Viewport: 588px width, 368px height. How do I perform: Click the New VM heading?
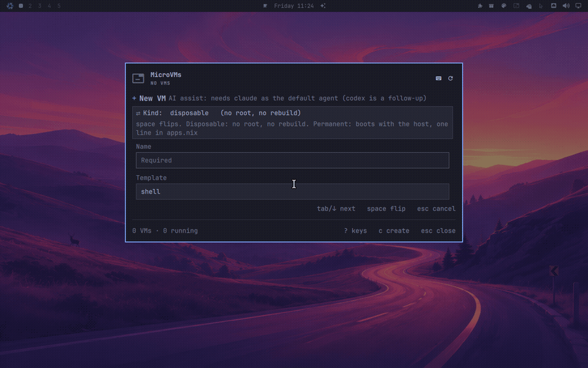tap(152, 98)
